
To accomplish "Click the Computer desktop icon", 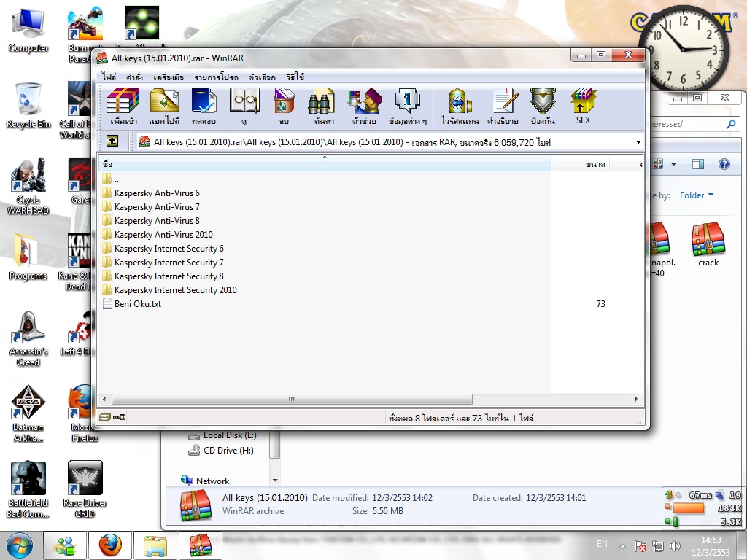I will 28,31.
